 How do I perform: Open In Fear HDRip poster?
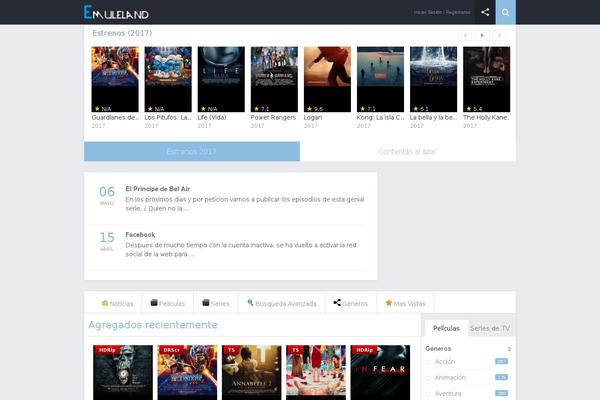point(380,372)
